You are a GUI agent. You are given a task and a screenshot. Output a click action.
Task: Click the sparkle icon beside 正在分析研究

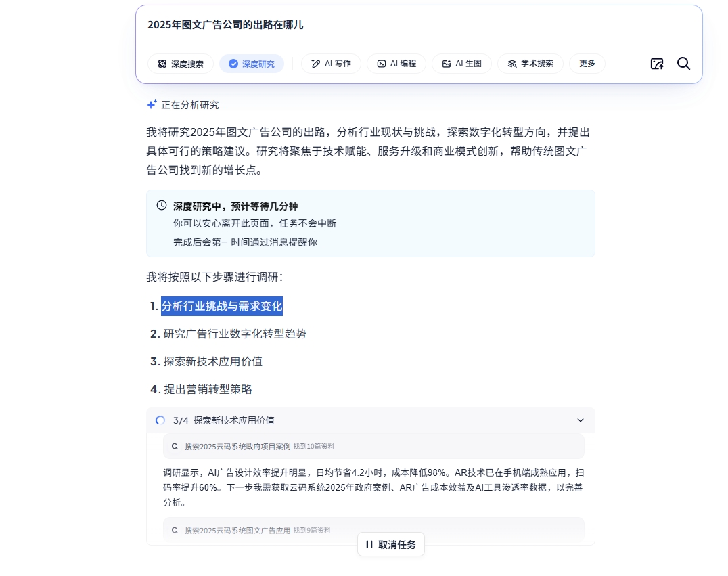pos(152,104)
